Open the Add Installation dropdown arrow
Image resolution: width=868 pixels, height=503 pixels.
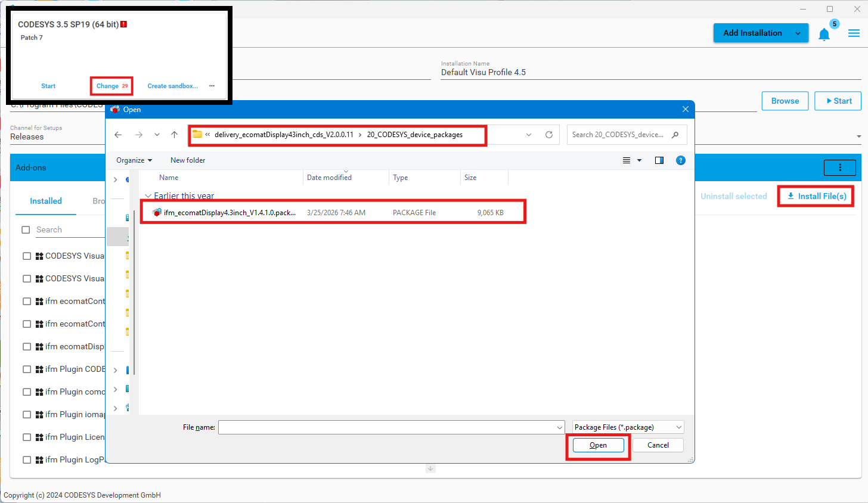798,33
